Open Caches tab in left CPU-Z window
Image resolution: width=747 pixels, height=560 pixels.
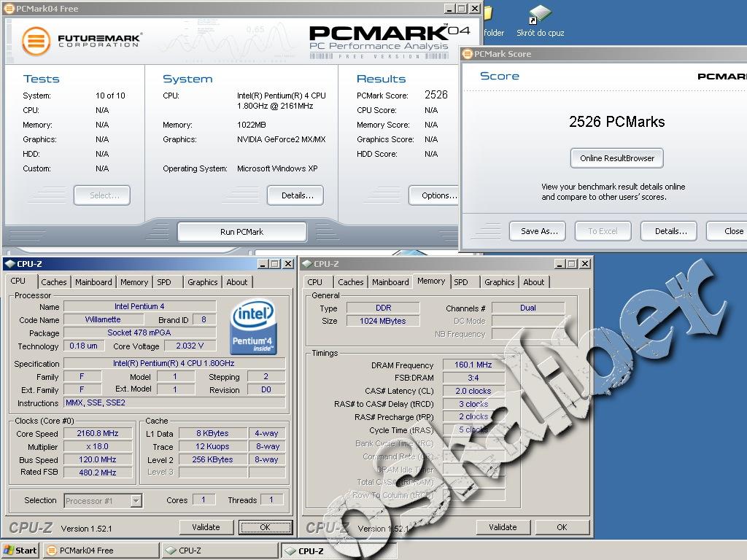[54, 282]
